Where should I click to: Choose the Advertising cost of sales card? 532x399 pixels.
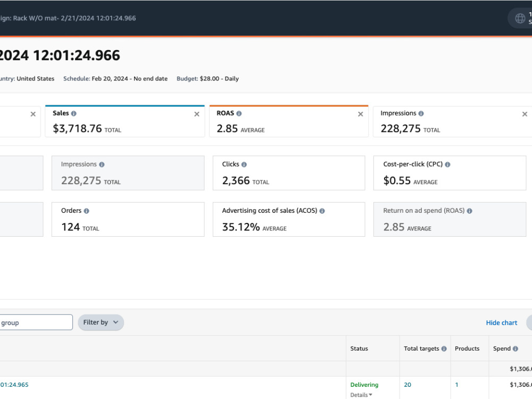click(x=289, y=220)
